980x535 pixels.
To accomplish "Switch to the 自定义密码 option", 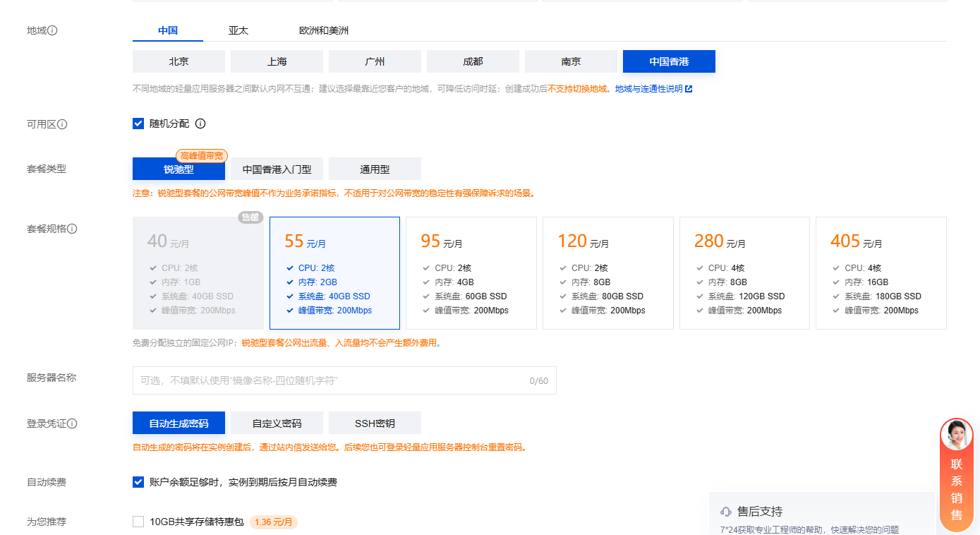I will 277,422.
